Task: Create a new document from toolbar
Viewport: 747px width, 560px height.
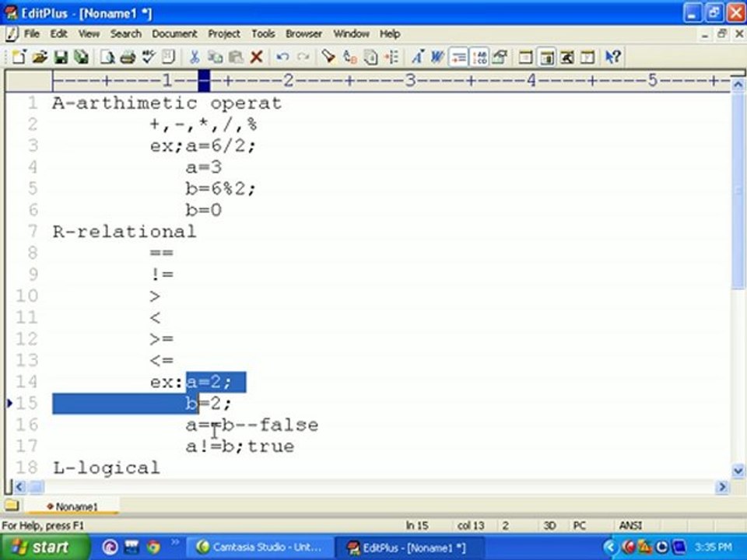Action: click(x=19, y=57)
